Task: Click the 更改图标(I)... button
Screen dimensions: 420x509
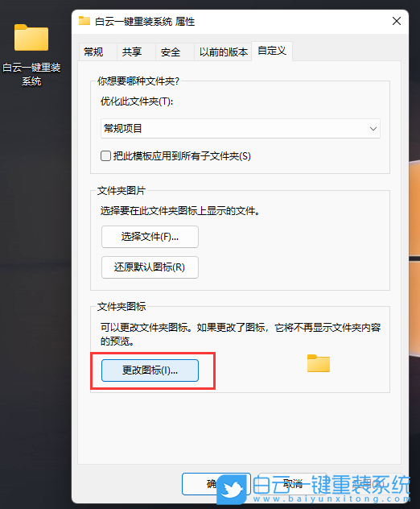Action: point(150,370)
